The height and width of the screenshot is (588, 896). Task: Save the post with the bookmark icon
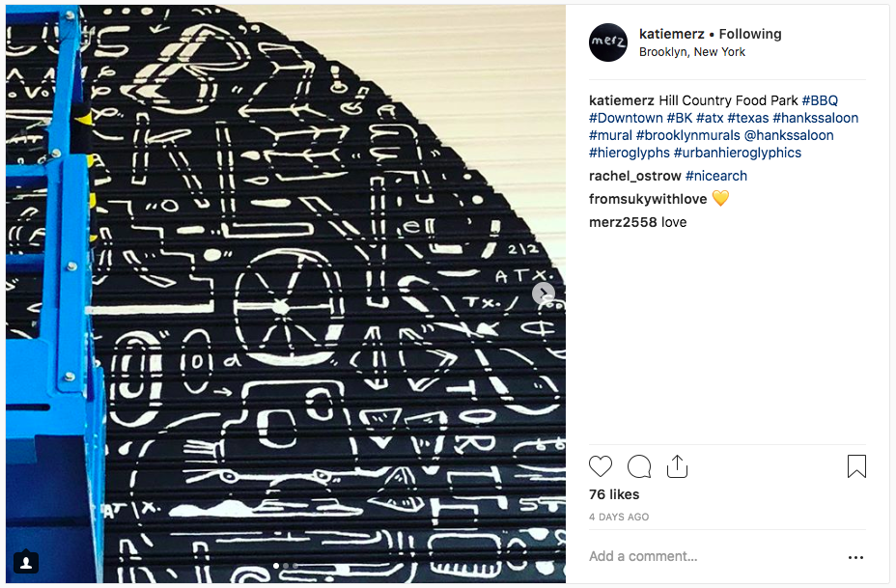coord(856,466)
